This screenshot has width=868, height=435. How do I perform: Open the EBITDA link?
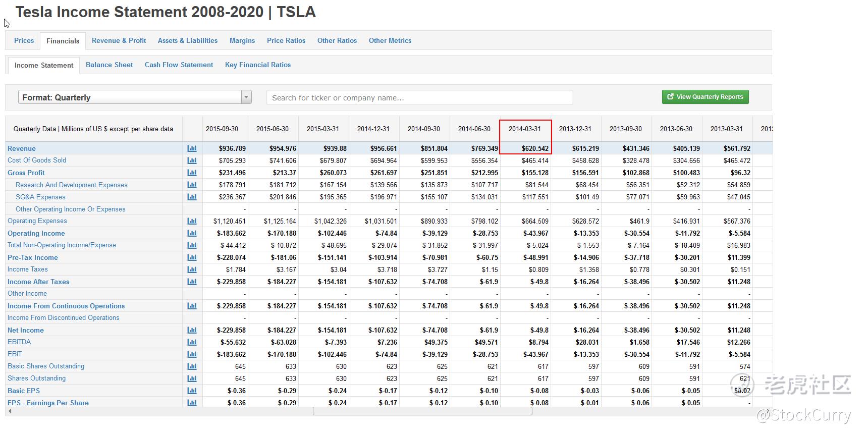click(x=19, y=342)
